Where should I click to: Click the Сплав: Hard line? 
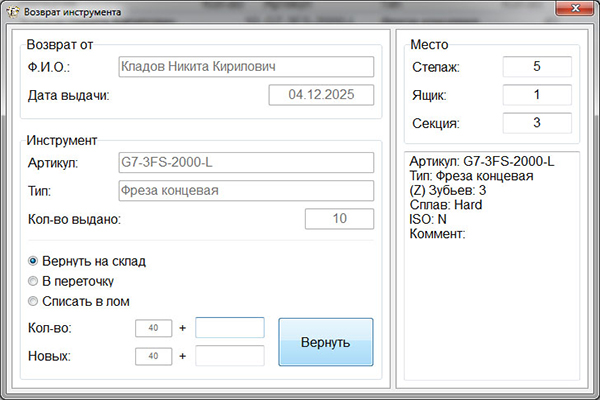(446, 205)
